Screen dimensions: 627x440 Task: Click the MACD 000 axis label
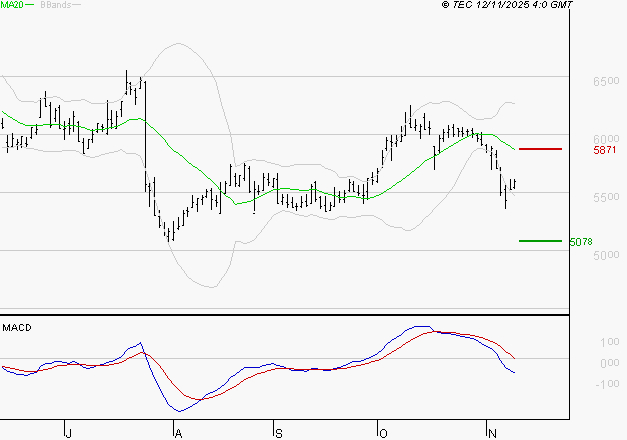pyautogui.click(x=610, y=363)
